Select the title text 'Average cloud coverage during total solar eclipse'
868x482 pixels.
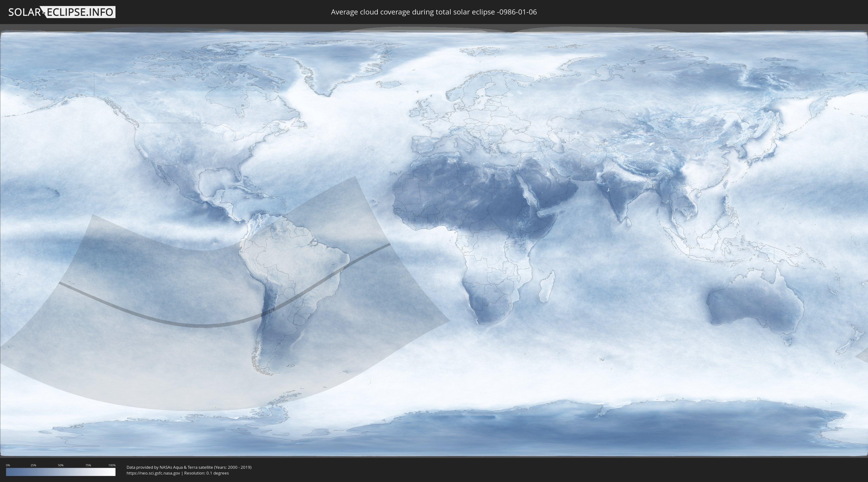[x=413, y=12]
